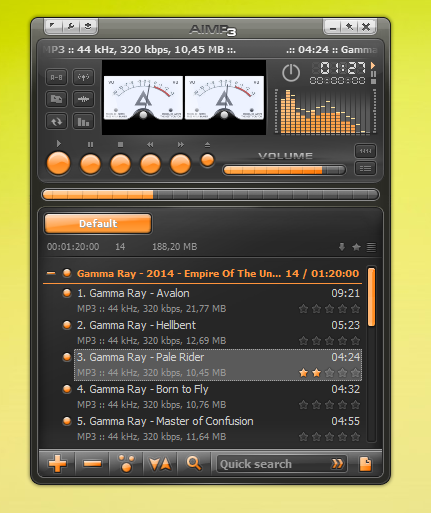
Task: Seek on the track progress bar
Action: pos(210,195)
